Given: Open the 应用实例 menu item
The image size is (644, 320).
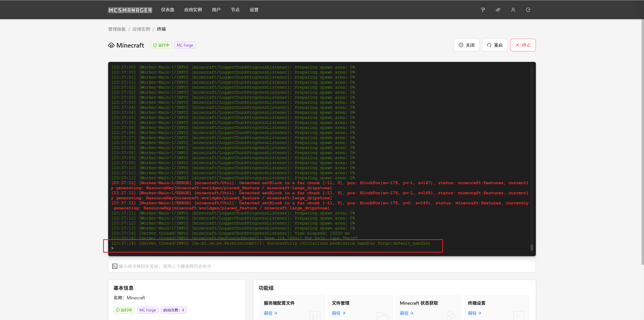Looking at the screenshot, I should (193, 10).
